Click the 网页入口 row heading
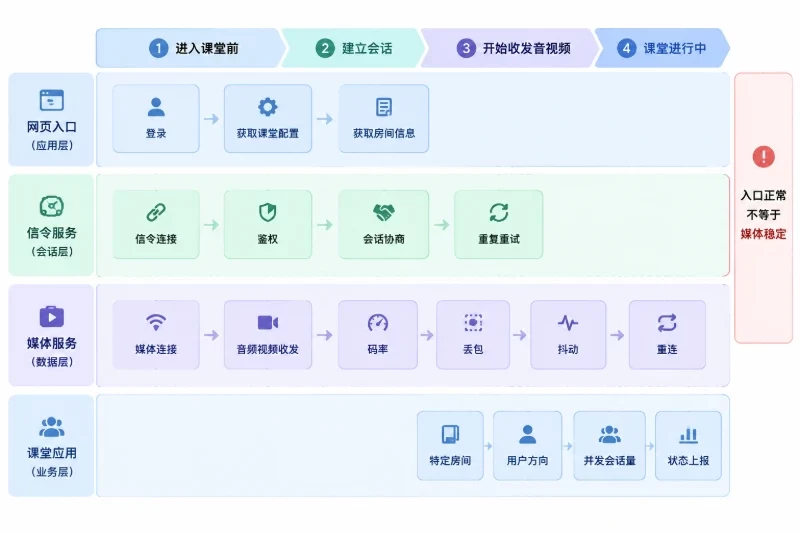The height and width of the screenshot is (533, 800). coord(52,126)
